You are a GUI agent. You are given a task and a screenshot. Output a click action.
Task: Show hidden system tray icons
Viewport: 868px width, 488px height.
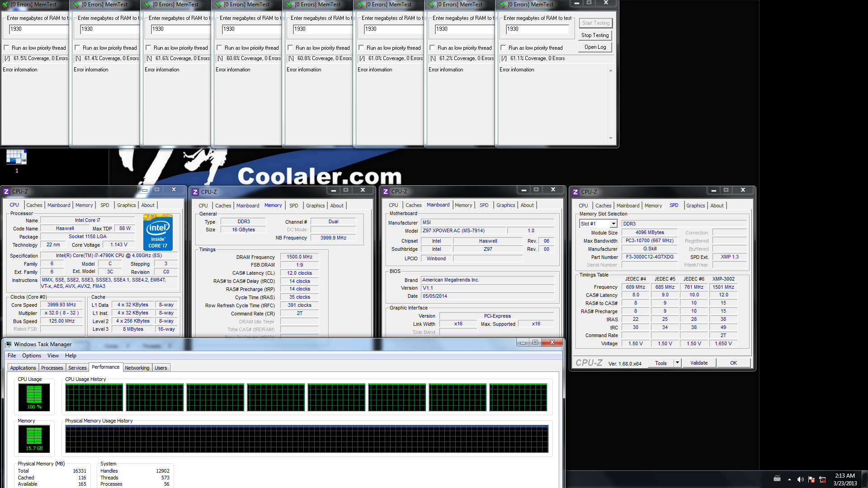789,479
